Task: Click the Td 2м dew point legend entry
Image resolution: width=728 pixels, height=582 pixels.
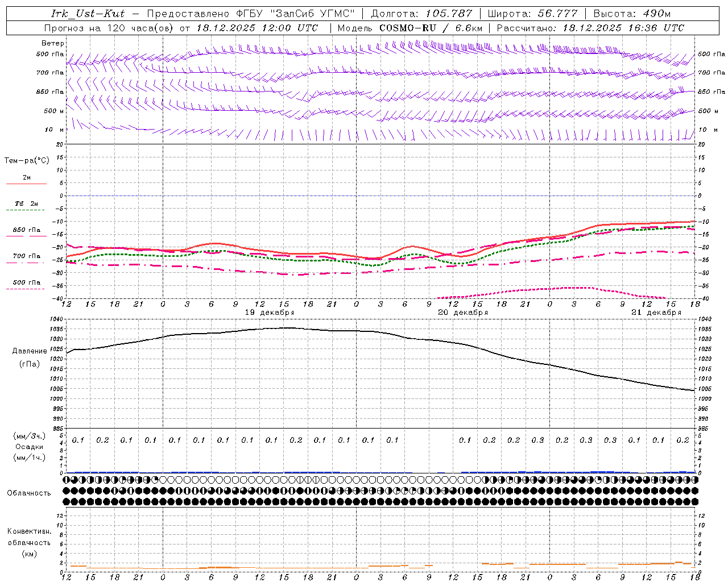Action: tap(27, 203)
